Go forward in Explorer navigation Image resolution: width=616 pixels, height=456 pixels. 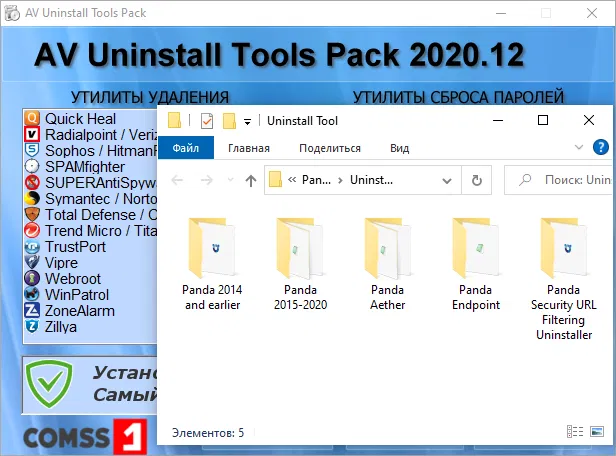pyautogui.click(x=207, y=180)
